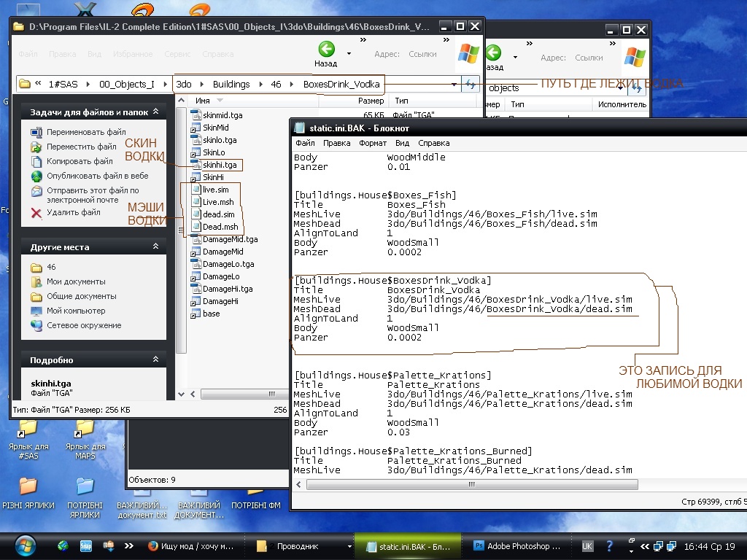
Task: Open 'Мои документы' in Other Places
Action: coord(76,281)
